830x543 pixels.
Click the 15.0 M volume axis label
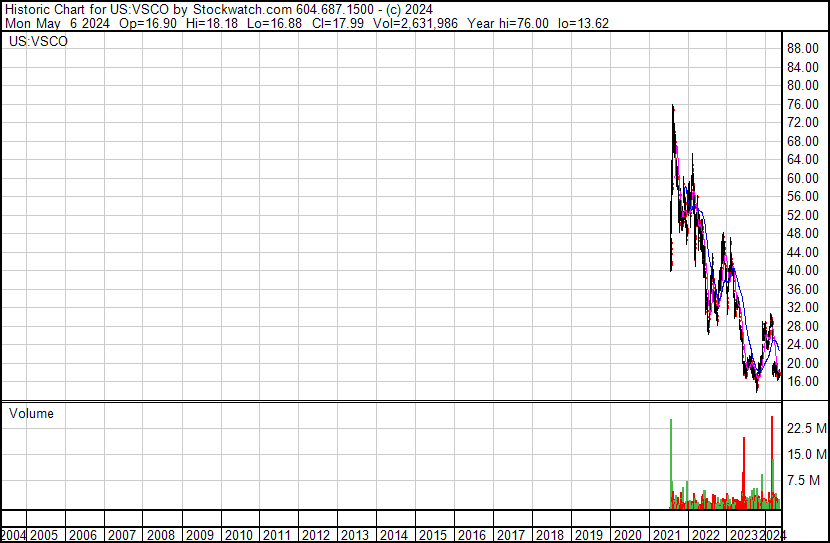pyautogui.click(x=805, y=455)
